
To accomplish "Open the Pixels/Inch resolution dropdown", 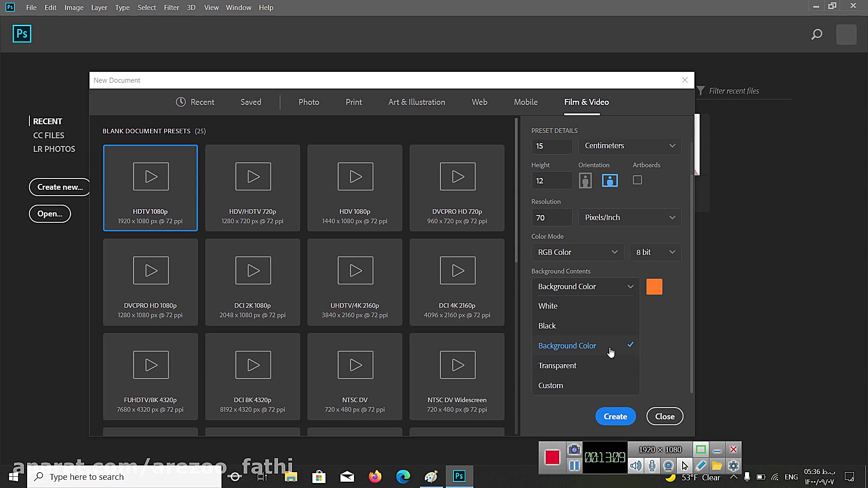I will coord(629,217).
